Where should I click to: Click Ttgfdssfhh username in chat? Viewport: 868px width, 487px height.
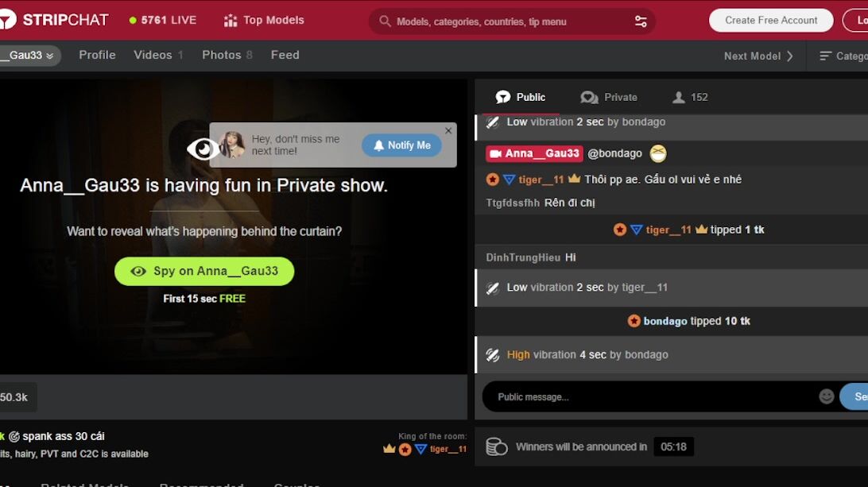(513, 203)
